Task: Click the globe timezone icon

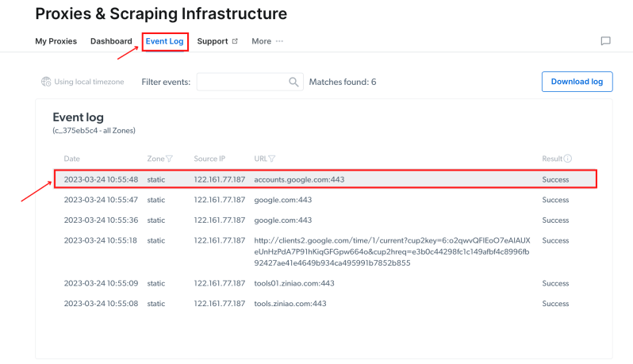Action: point(46,82)
